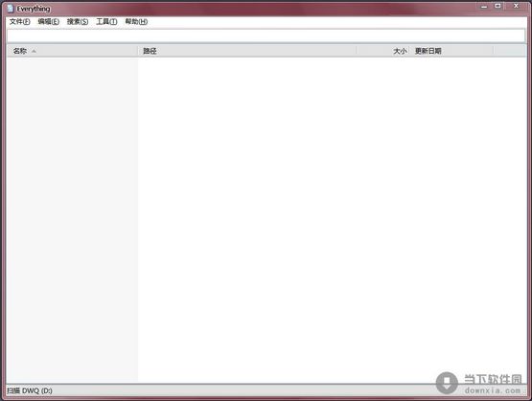Open the 帮助(H) menu

click(x=136, y=22)
